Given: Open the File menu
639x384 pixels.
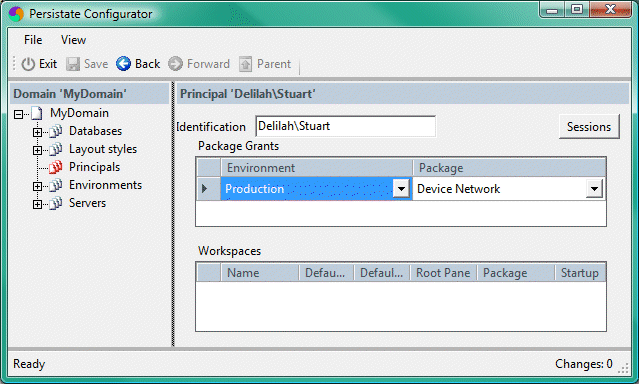Looking at the screenshot, I should point(33,40).
